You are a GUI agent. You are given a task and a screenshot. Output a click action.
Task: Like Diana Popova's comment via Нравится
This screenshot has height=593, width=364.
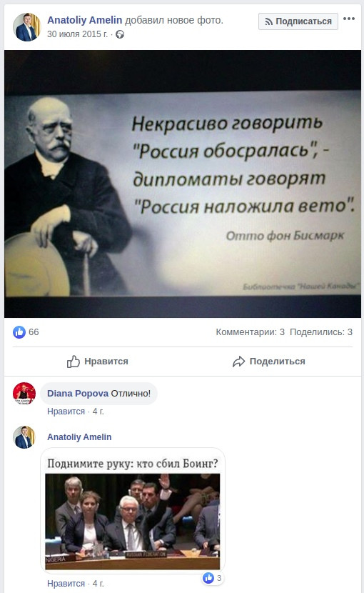66,412
